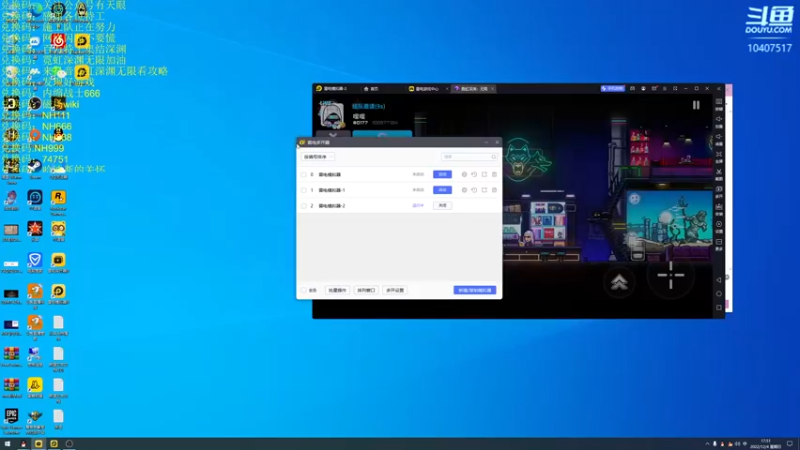Toggle the select-all checkbox in manager
800x450 pixels.
304,290
